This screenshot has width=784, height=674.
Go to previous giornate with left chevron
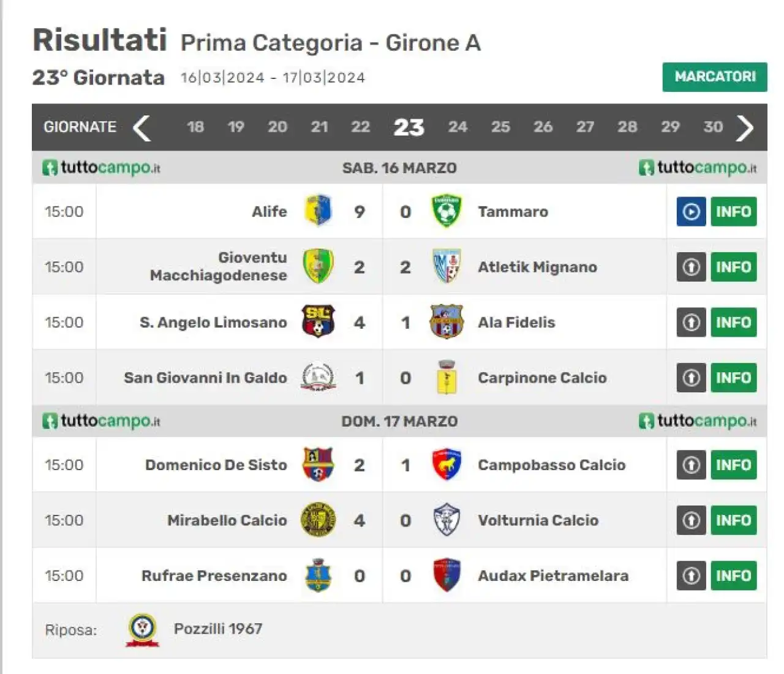pos(142,128)
